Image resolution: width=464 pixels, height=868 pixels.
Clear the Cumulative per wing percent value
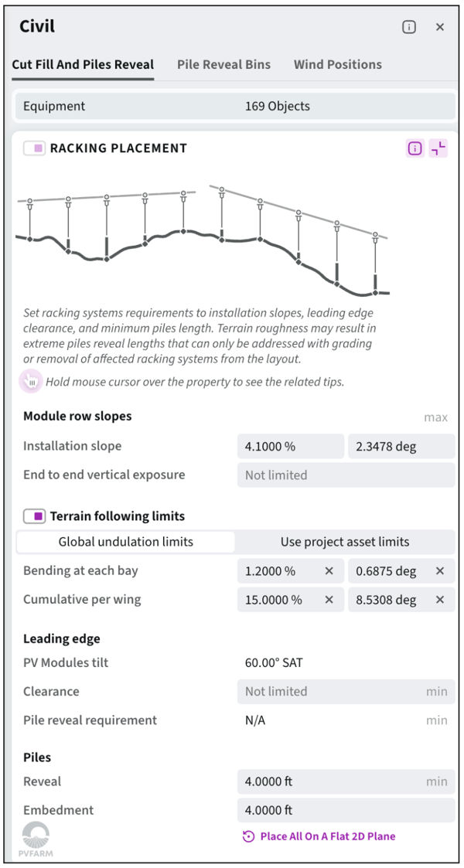[x=329, y=600]
